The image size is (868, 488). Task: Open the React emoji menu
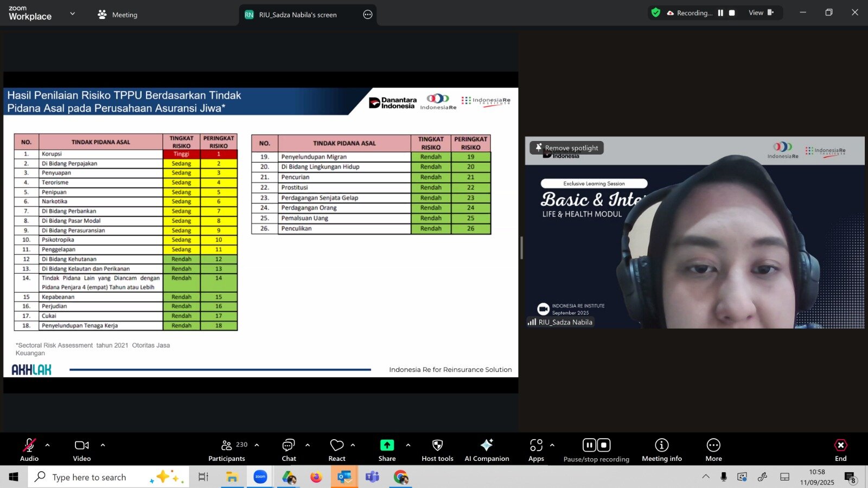(337, 450)
